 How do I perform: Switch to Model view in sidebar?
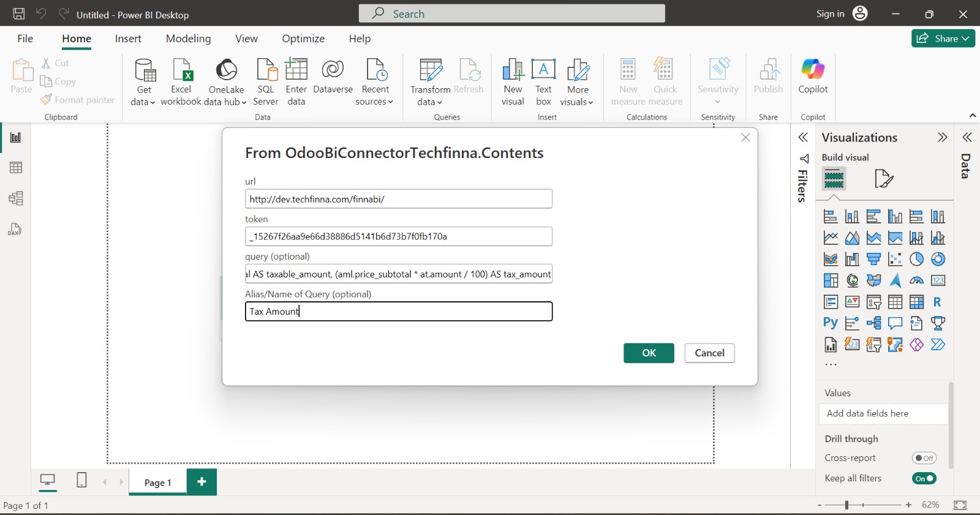coord(16,198)
